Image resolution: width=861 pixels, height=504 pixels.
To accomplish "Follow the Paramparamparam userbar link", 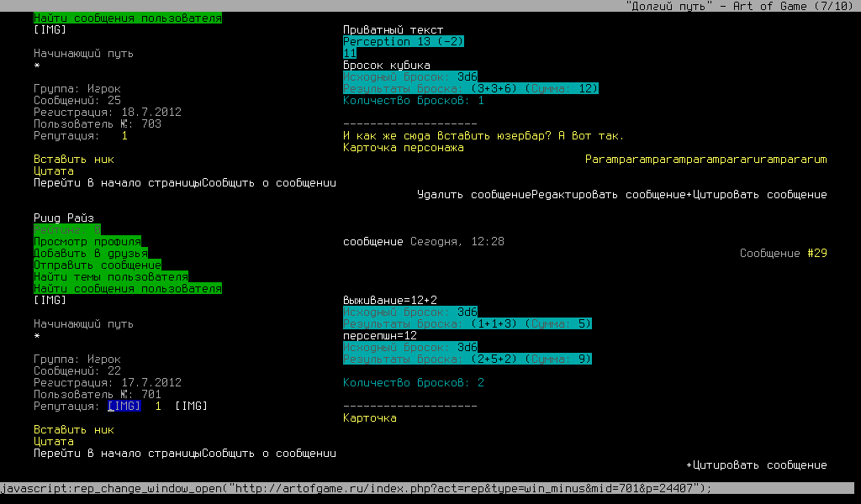I will pyautogui.click(x=706, y=160).
